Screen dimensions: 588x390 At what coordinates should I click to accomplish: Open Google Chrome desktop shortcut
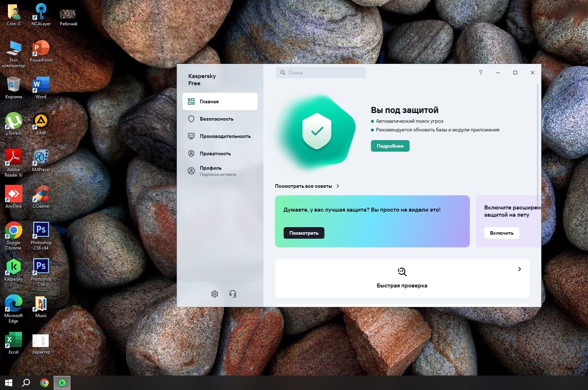(x=14, y=236)
